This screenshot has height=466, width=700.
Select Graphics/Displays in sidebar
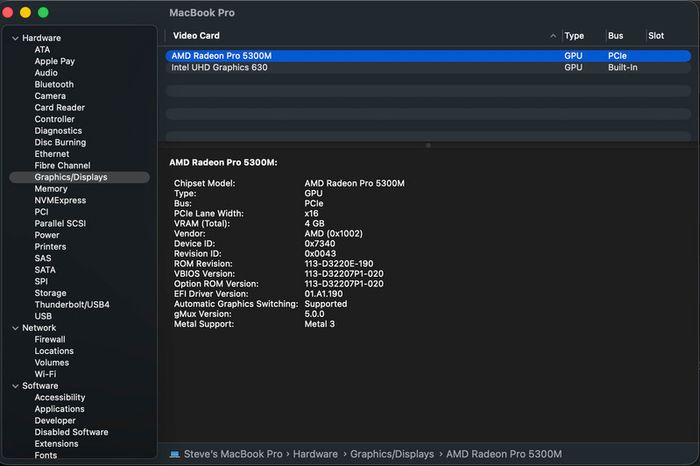click(x=79, y=177)
